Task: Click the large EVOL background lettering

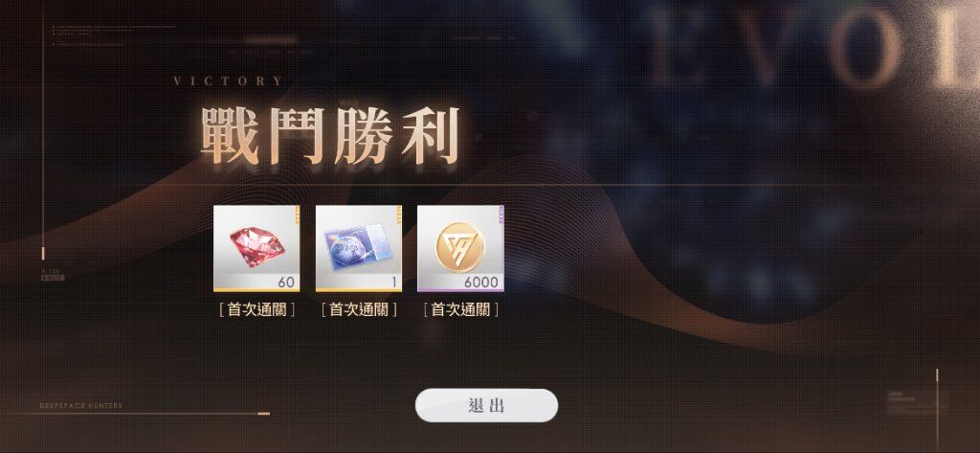Action: pyautogui.click(x=813, y=49)
